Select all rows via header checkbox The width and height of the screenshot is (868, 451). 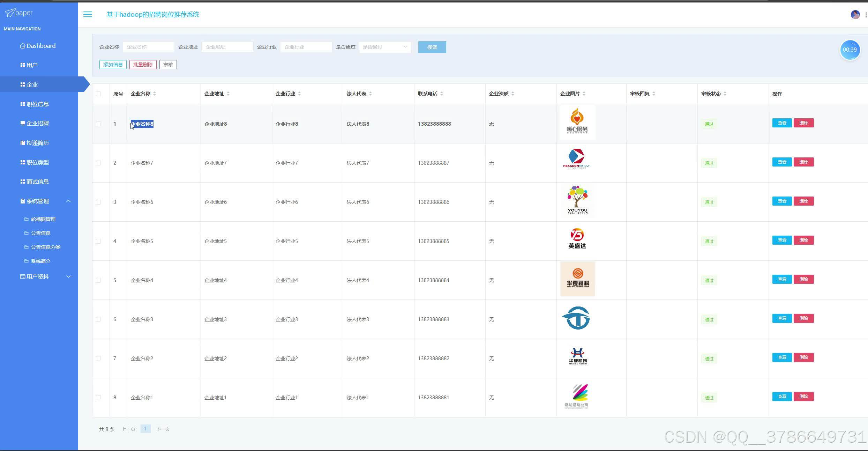tap(98, 94)
